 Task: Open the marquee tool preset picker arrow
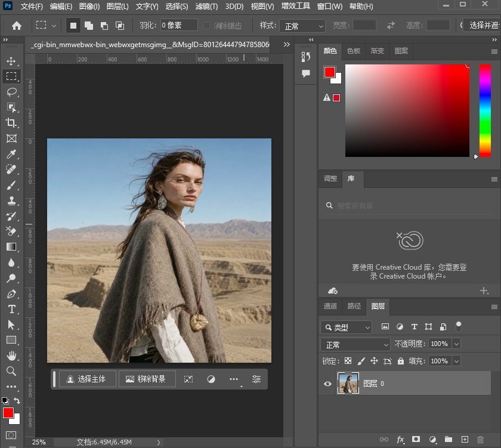pyautogui.click(x=54, y=26)
